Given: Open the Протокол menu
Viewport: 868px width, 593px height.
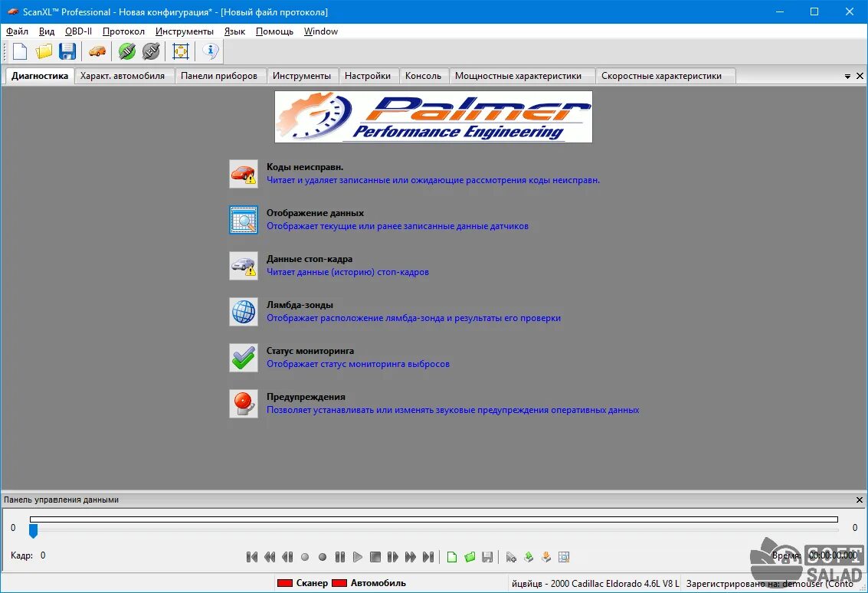Looking at the screenshot, I should click(123, 31).
